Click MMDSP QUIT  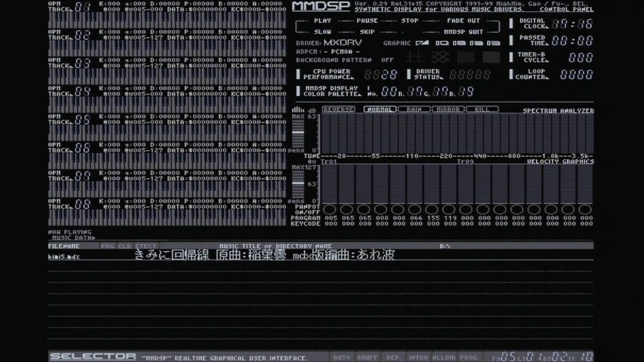(x=464, y=32)
